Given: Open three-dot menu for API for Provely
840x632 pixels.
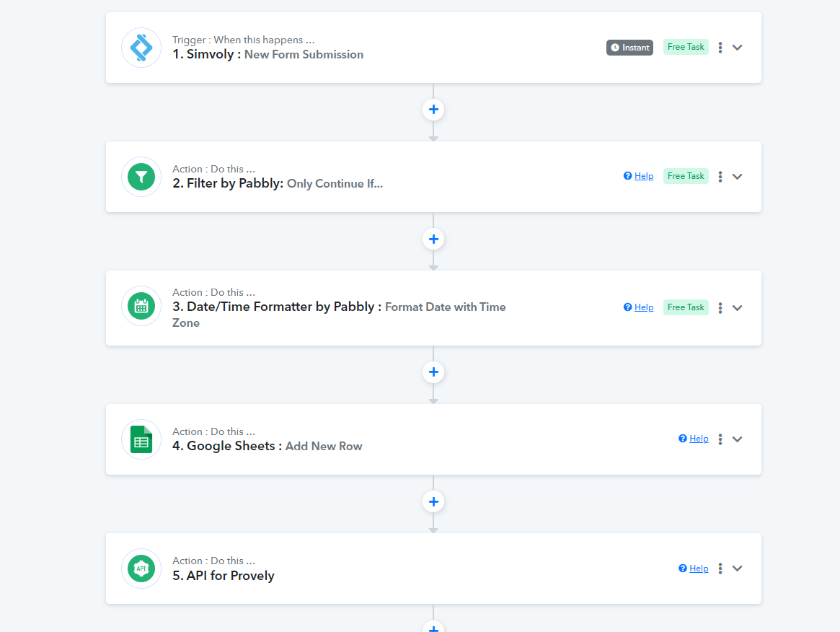Looking at the screenshot, I should (720, 569).
